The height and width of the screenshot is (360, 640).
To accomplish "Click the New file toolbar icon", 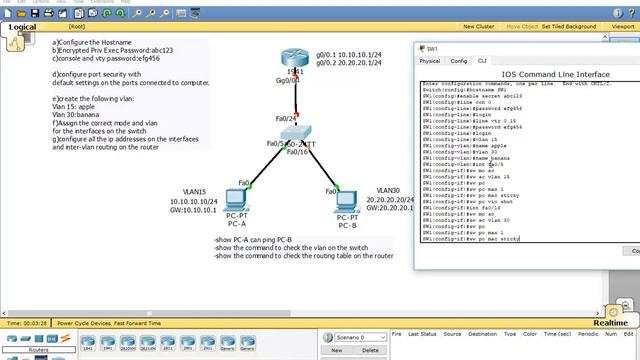I will (x=8, y=13).
